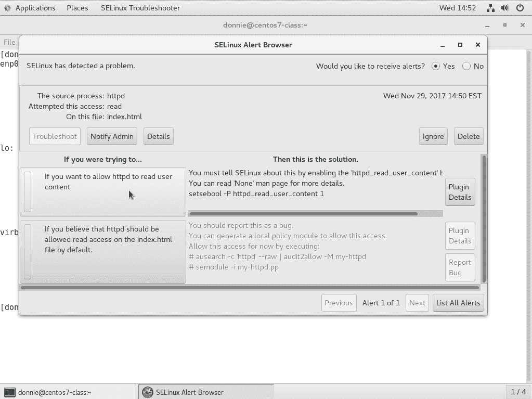Click the Report Bug button

[x=460, y=267]
